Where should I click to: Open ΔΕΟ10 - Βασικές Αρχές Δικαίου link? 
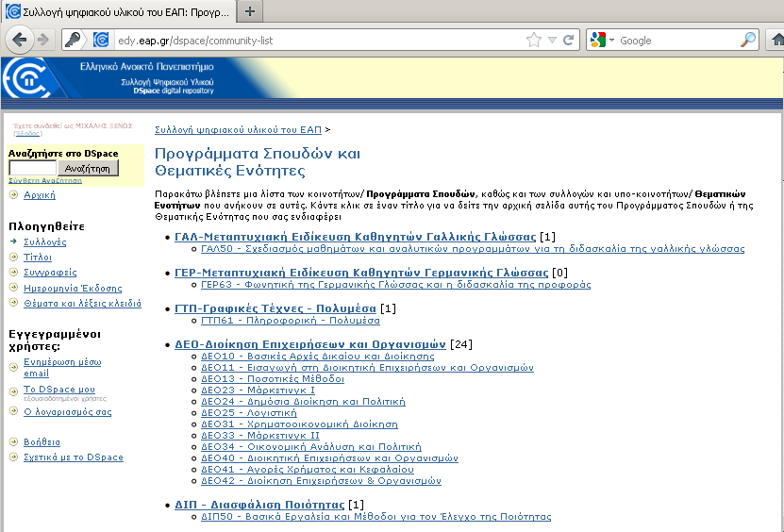(x=318, y=357)
